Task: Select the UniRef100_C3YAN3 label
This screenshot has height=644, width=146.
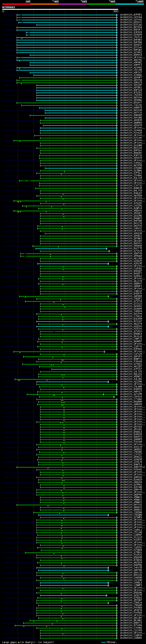Action: click(x=131, y=628)
